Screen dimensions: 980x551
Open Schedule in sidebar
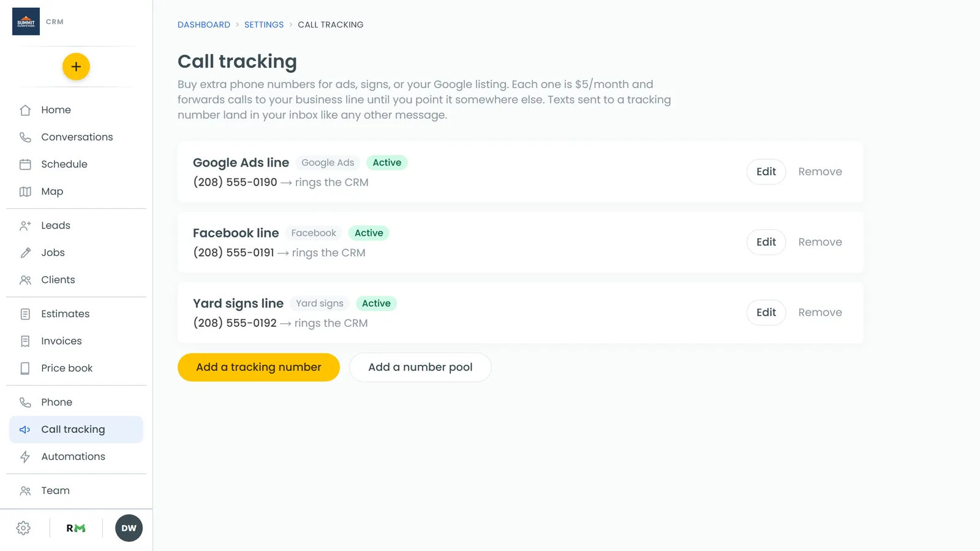click(76, 164)
